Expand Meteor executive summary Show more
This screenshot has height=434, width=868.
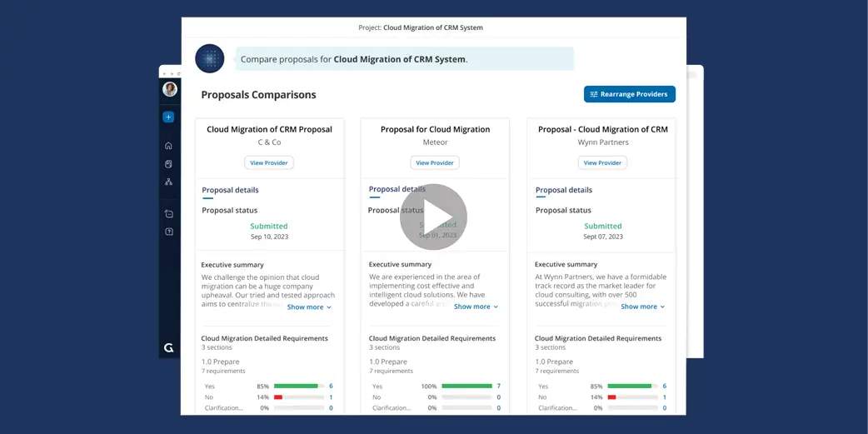pyautogui.click(x=476, y=307)
